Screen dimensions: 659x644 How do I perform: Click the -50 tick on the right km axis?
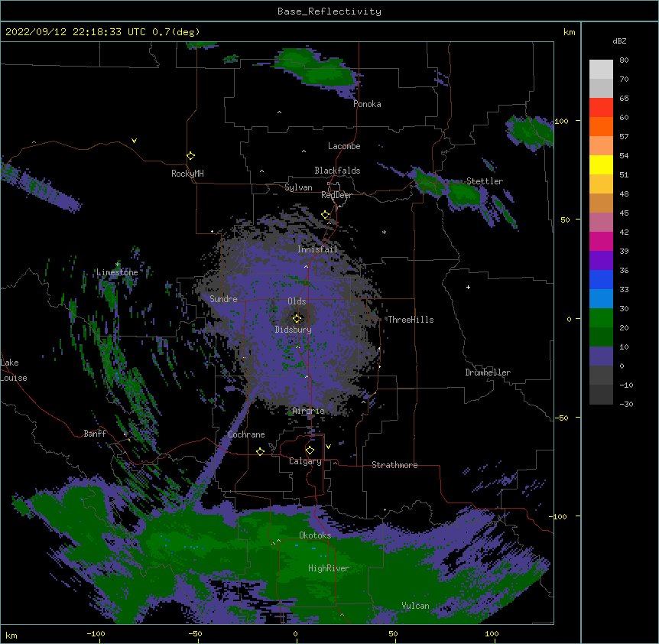(x=561, y=418)
